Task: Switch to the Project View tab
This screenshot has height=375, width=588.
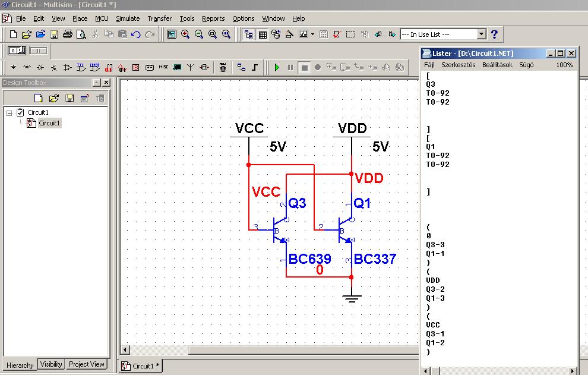Action: point(86,364)
